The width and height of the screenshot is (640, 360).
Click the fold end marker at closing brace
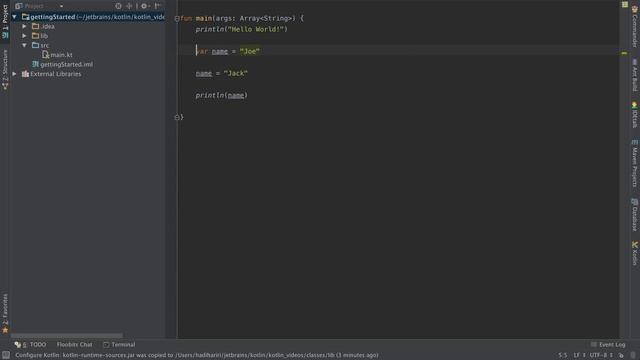177,117
